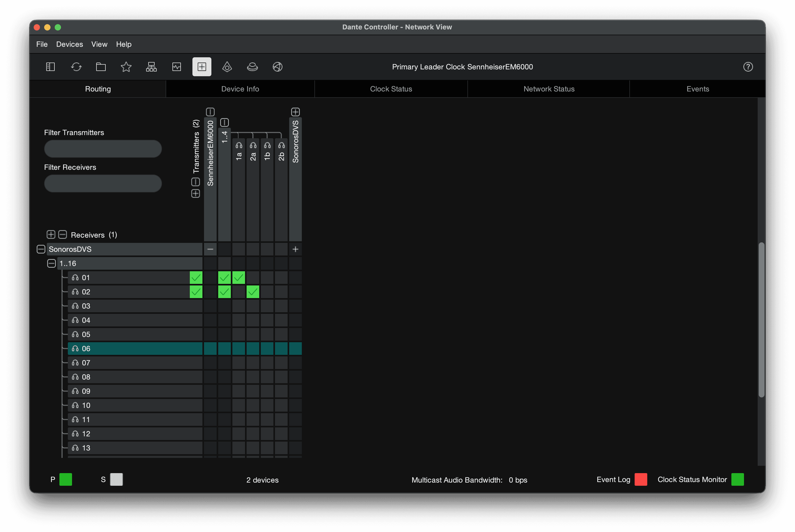Toggle channel 01 subscription to transmitter 1a

point(238,278)
